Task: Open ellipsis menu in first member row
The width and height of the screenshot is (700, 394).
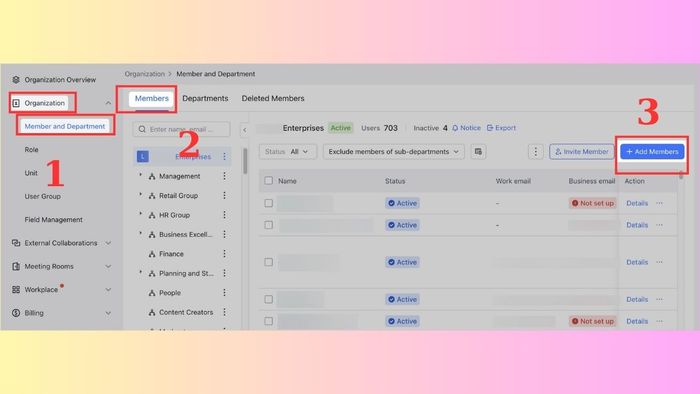Action: point(659,203)
